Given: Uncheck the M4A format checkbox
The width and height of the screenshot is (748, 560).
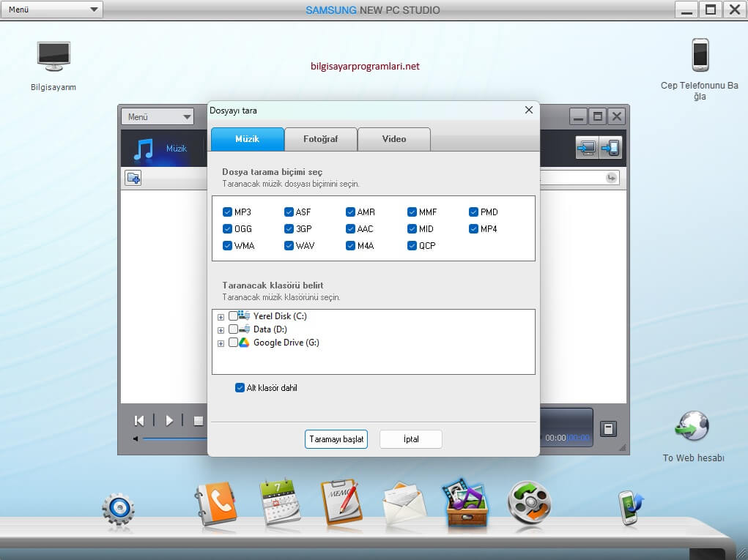Looking at the screenshot, I should click(x=350, y=245).
